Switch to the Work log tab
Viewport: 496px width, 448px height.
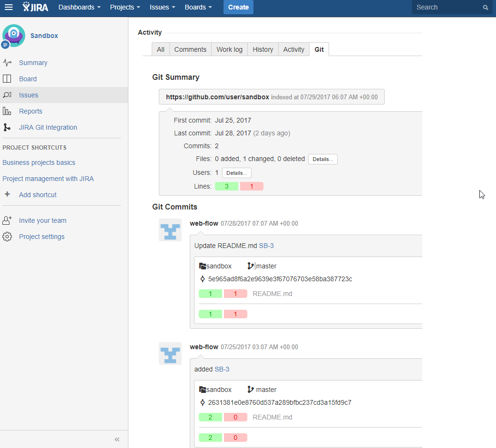click(229, 49)
